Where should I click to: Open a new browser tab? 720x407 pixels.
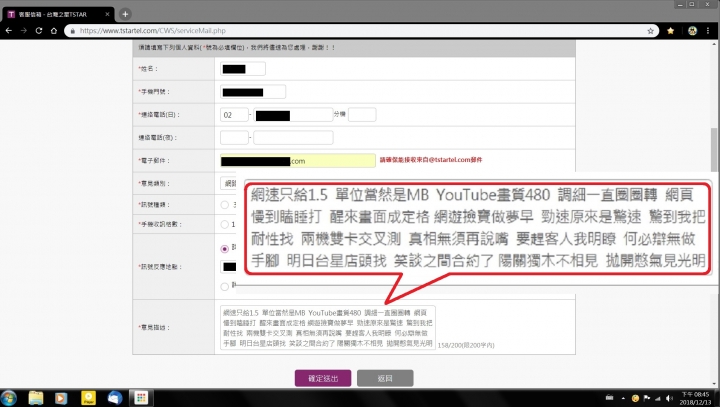(x=125, y=14)
